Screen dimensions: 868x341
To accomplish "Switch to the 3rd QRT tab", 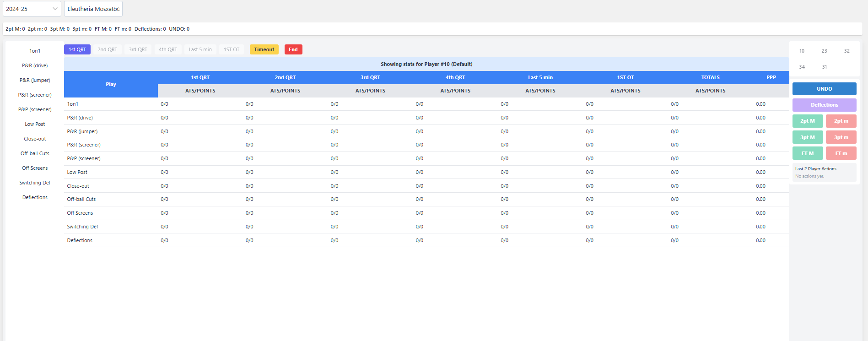I will click(138, 49).
